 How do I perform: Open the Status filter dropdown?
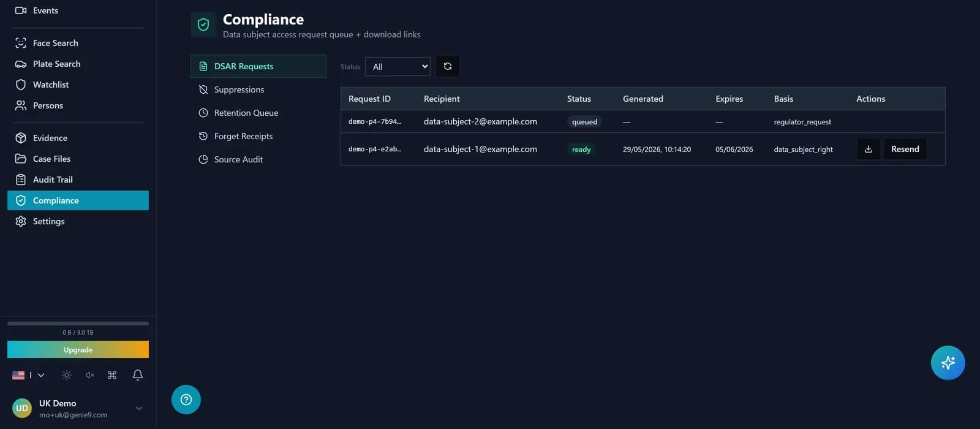pyautogui.click(x=398, y=66)
